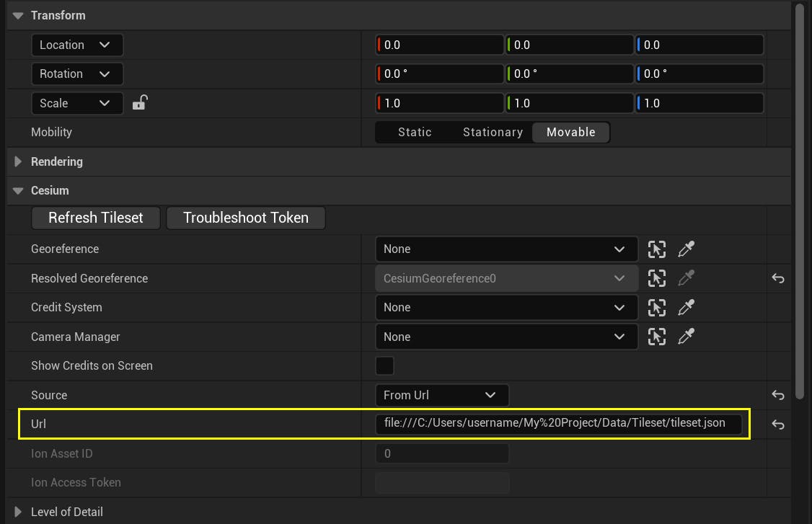812x524 pixels.
Task: Expand the Level of Detail section
Action: click(x=17, y=512)
